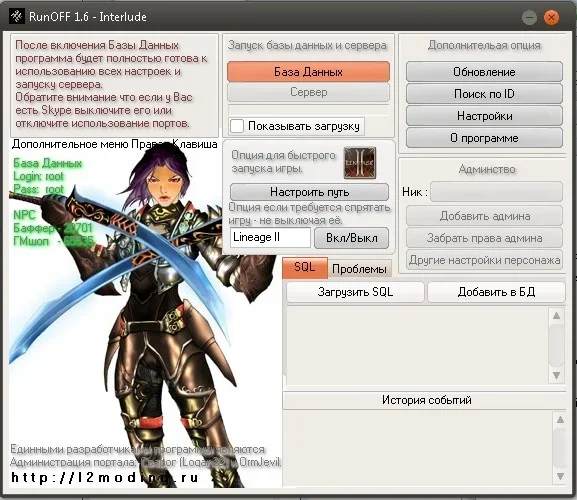
Task: Click the green База Данных label
Action: 47,163
